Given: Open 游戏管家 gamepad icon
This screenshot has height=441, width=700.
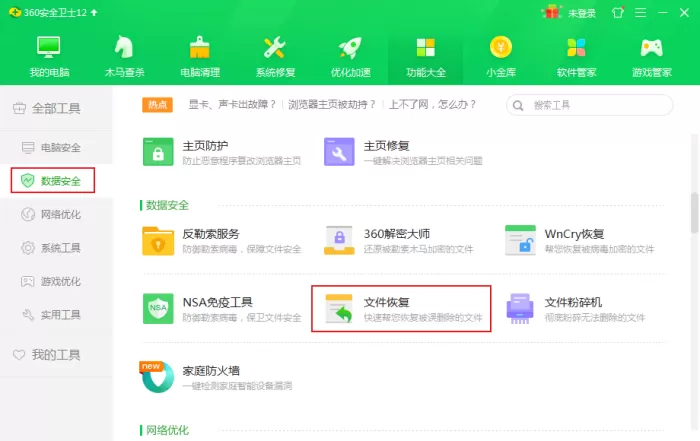Looking at the screenshot, I should [652, 47].
